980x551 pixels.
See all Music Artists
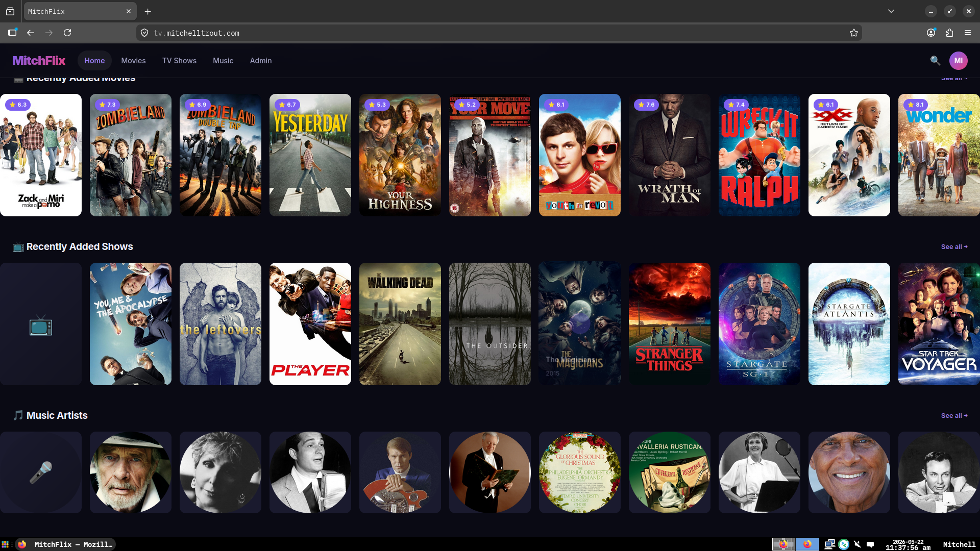(x=954, y=415)
